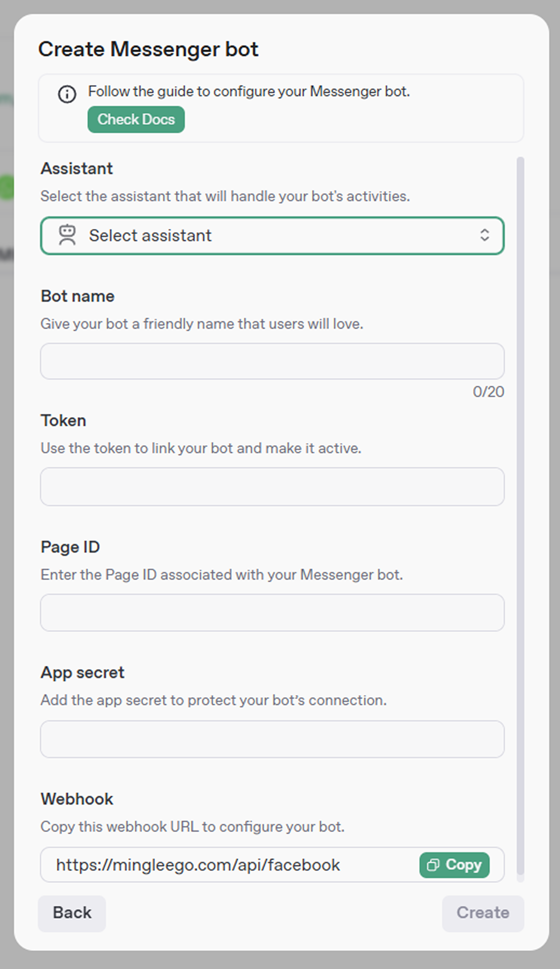The width and height of the screenshot is (560, 969).
Task: Click the copy icon in Copy button
Action: 433,865
